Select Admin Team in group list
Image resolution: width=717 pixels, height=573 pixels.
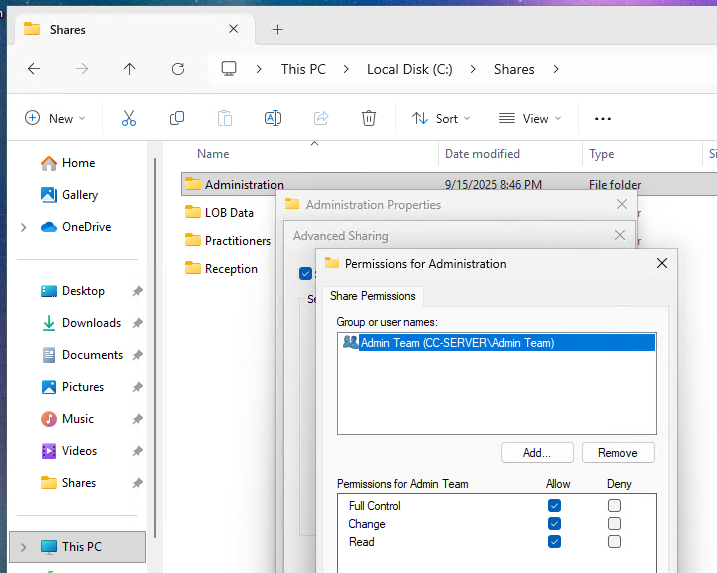point(497,343)
